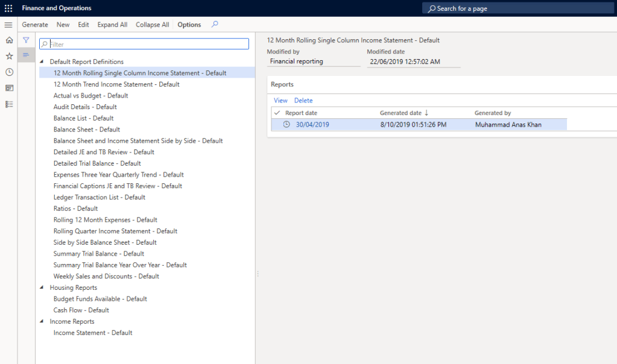The image size is (617, 364).
Task: Open the app launcher waffle icon
Action: (x=8, y=8)
